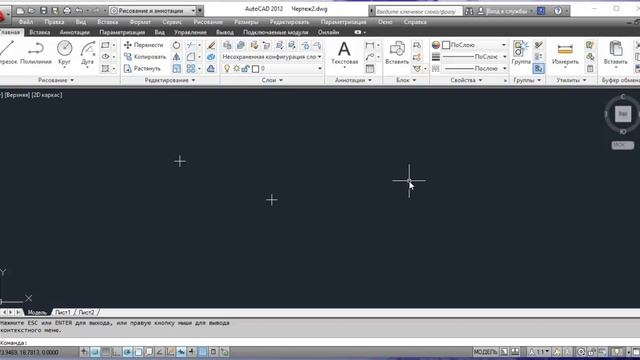Click the Группа (group) tool
The width and height of the screenshot is (640, 360).
pyautogui.click(x=521, y=53)
